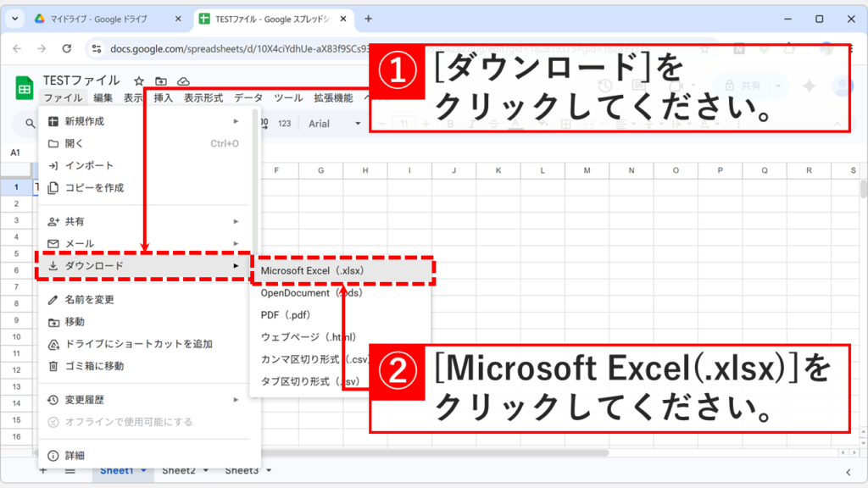Reload the page
This screenshot has width=868, height=488.
click(66, 48)
